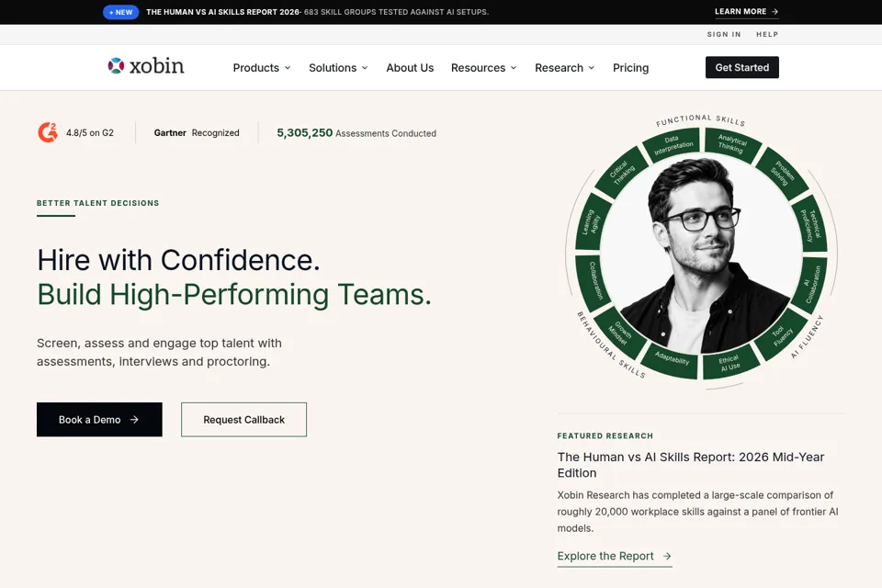This screenshot has height=588, width=882.
Task: Click the blue + NEW badge
Action: [x=121, y=12]
